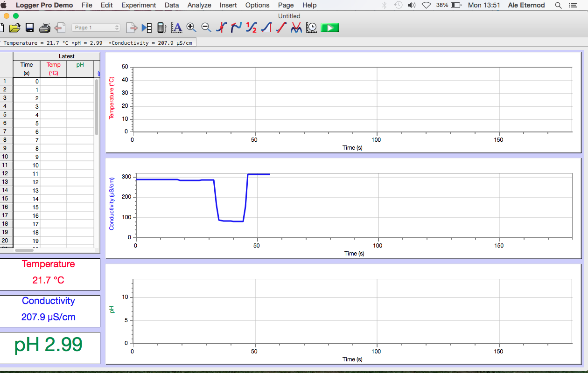588x373 pixels.
Task: Click the Autoscale graph icon
Action: 176,28
